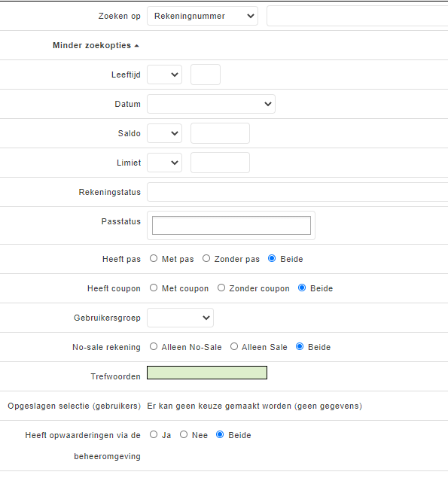Click the Rekeningstatus field
The height and width of the screenshot is (484, 448).
point(297,192)
